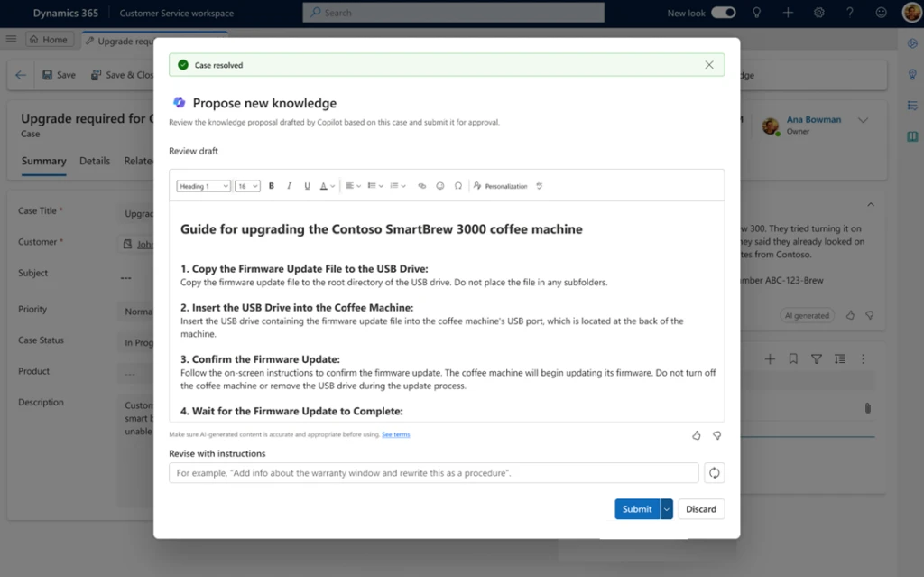Toggle the New look switch
The image size is (924, 577).
723,13
